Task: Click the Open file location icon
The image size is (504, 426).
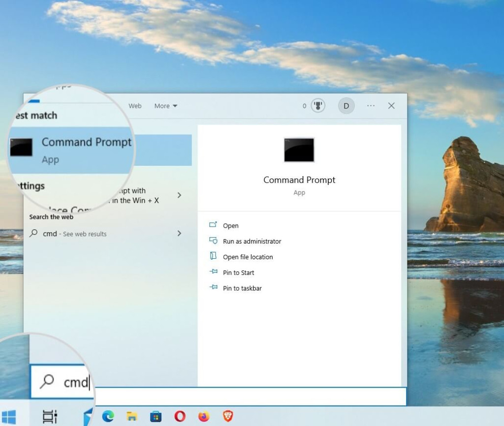Action: tap(213, 256)
